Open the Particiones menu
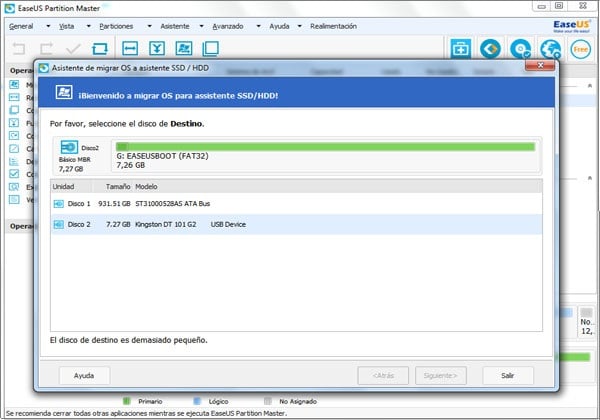 pyautogui.click(x=116, y=26)
